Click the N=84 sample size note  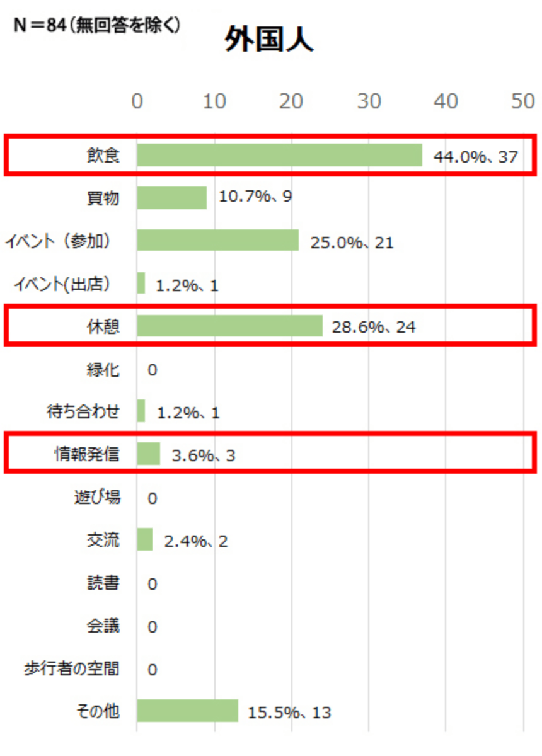(97, 25)
